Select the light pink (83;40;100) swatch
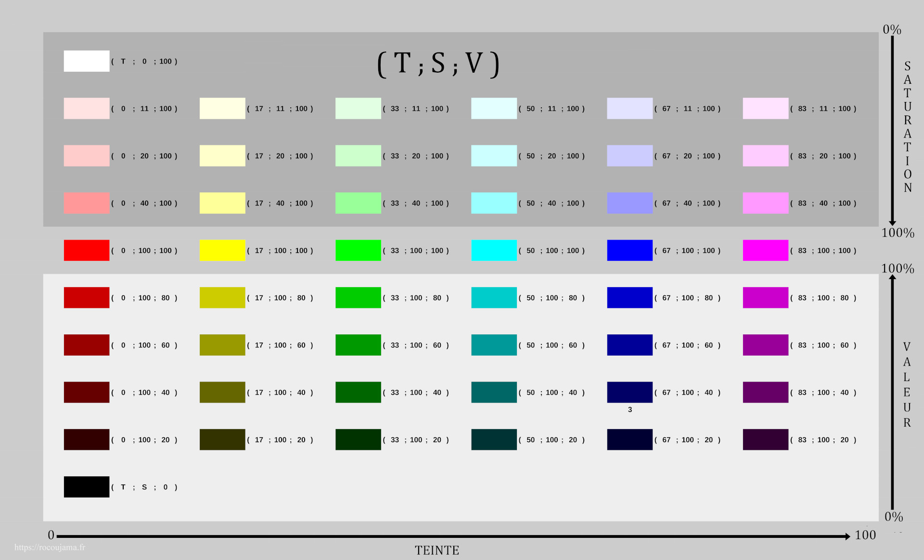The width and height of the screenshot is (924, 560). (x=766, y=203)
